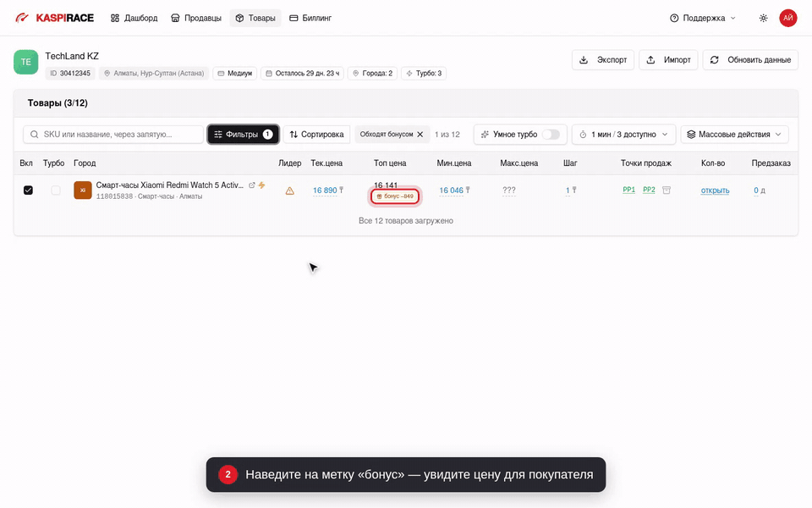This screenshot has height=508, width=812.
Task: Open the АЙ user avatar menu
Action: tap(787, 18)
